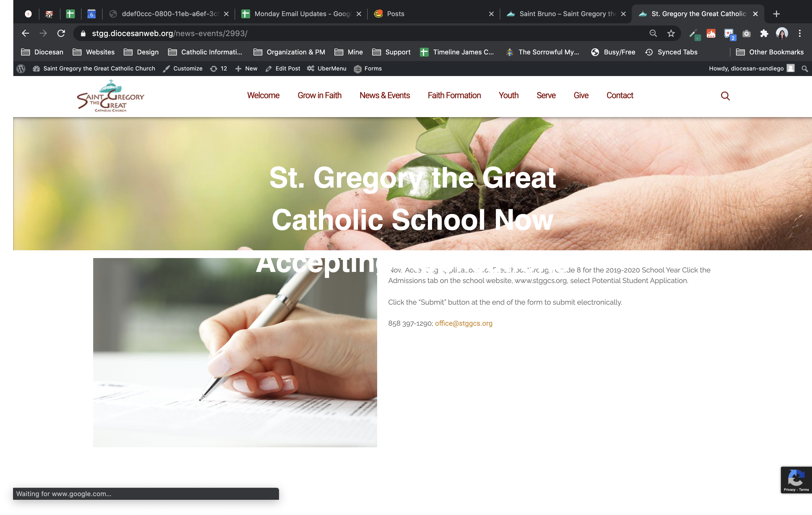This screenshot has width=812, height=515.
Task: Click the office@stggcs.org email link
Action: 463,323
